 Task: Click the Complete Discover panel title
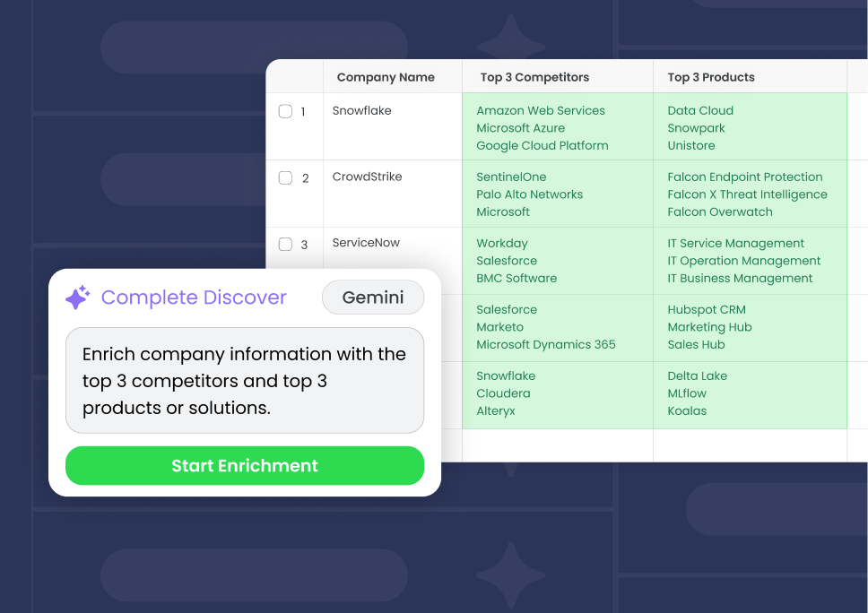(x=194, y=297)
